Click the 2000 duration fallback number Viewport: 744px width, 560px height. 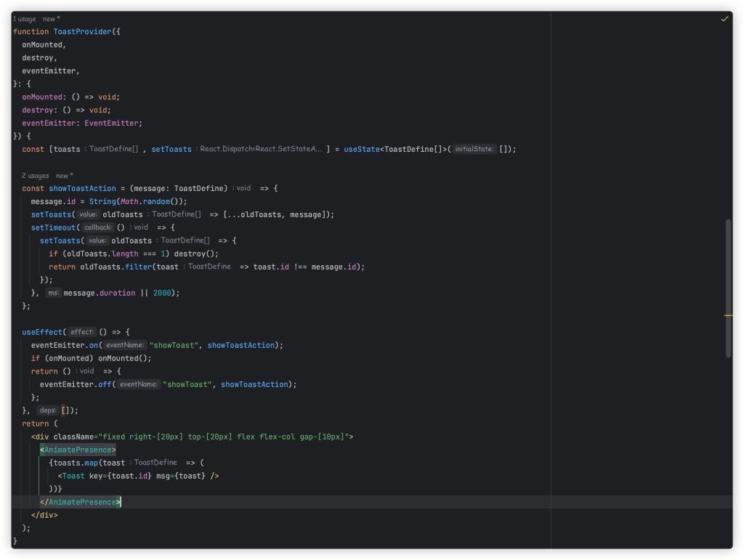(163, 293)
